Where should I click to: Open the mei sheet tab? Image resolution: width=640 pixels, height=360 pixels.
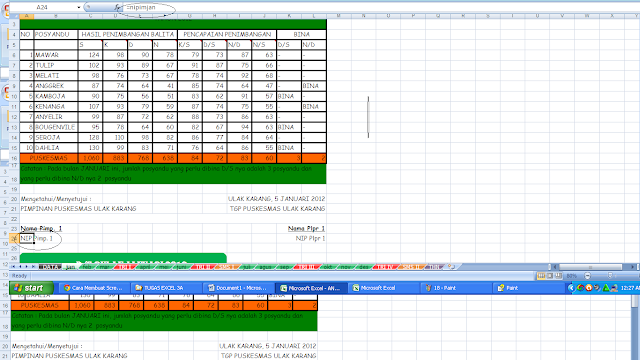(164, 267)
